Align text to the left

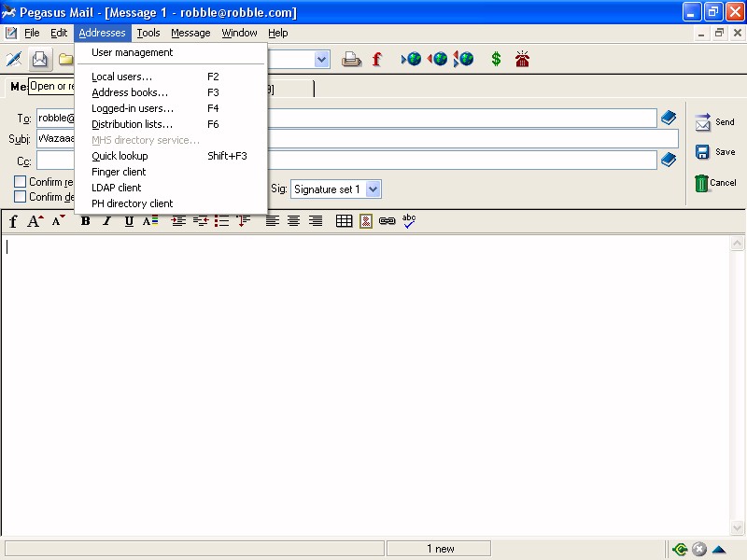(273, 221)
